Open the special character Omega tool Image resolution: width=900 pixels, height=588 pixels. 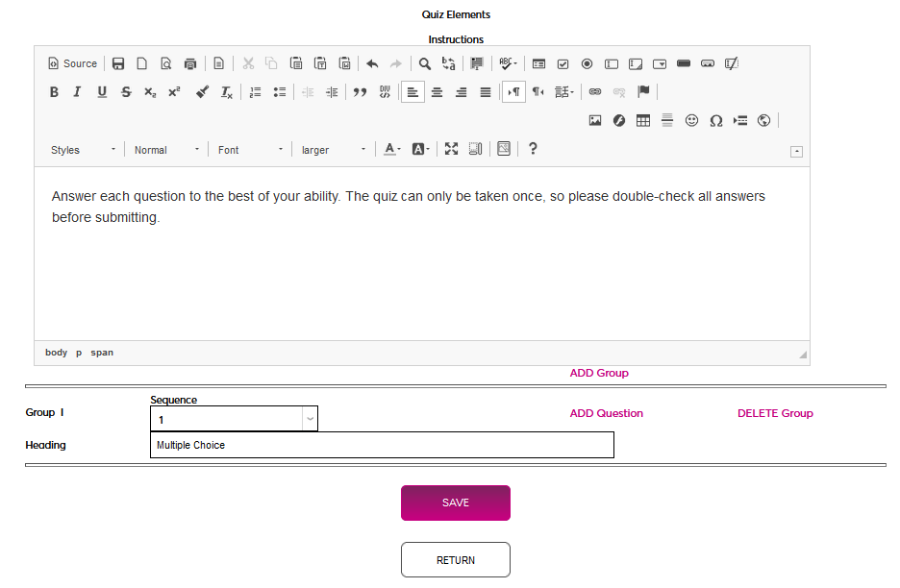pyautogui.click(x=715, y=121)
